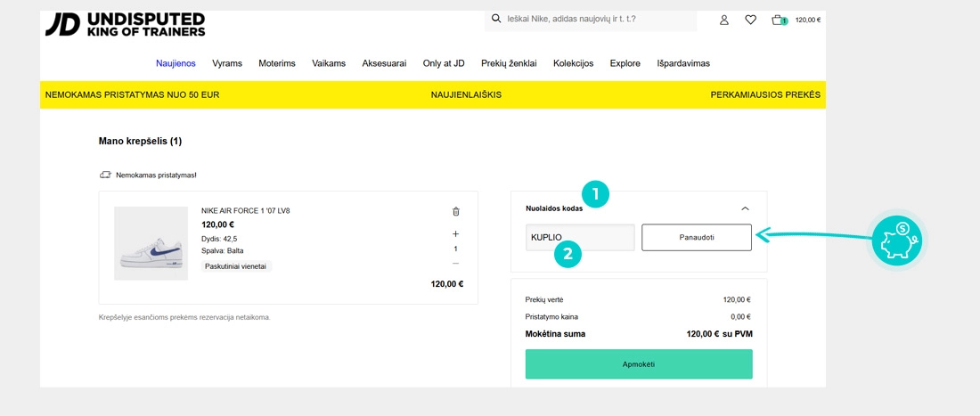
Task: Open the shopping basket icon
Action: pyautogui.click(x=778, y=20)
